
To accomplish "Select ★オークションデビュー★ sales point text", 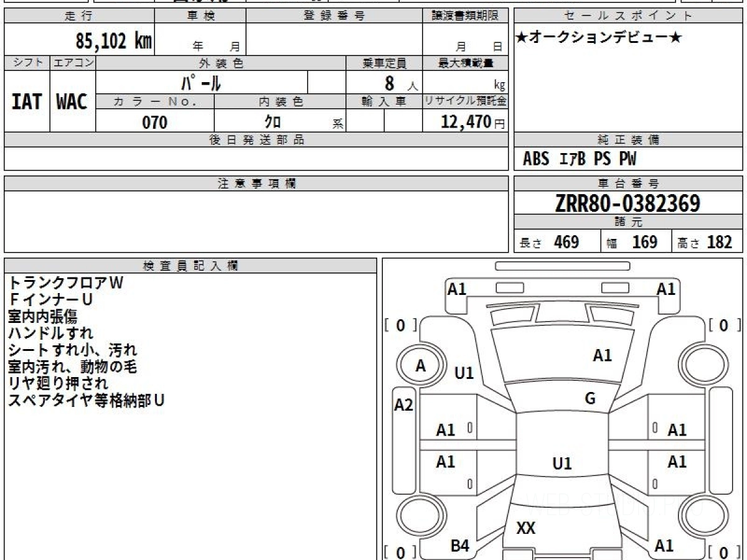I will (x=599, y=37).
